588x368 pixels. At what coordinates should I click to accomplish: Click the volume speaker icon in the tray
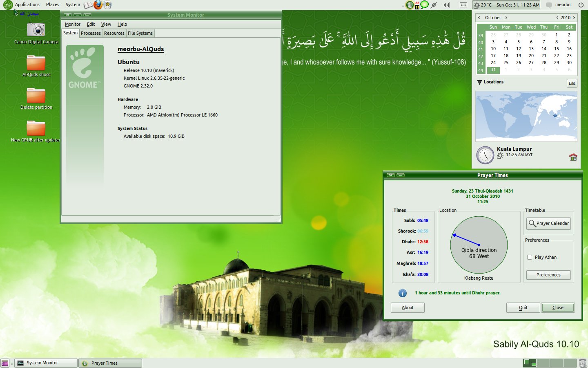point(446,5)
